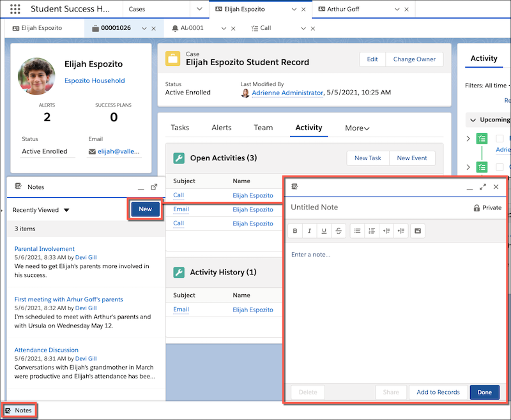Switch to the Alerts tab
Image resolution: width=511 pixels, height=420 pixels.
coord(222,128)
